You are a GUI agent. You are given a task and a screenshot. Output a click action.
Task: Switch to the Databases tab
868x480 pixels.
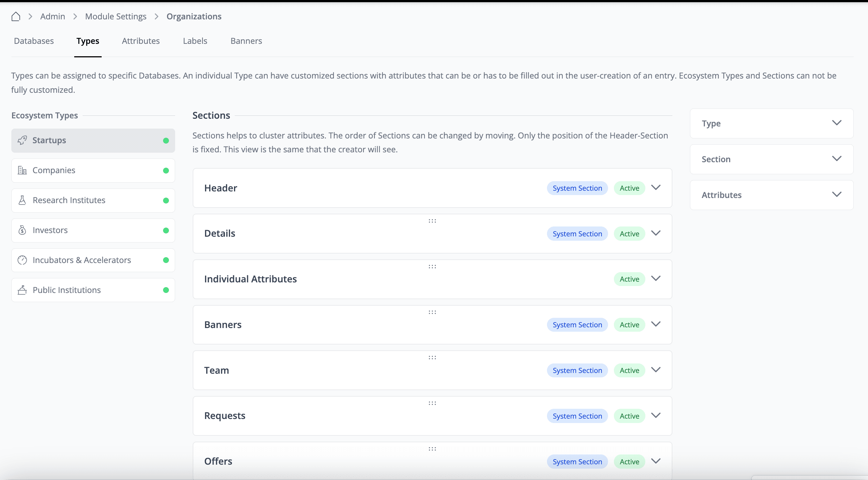[34, 41]
